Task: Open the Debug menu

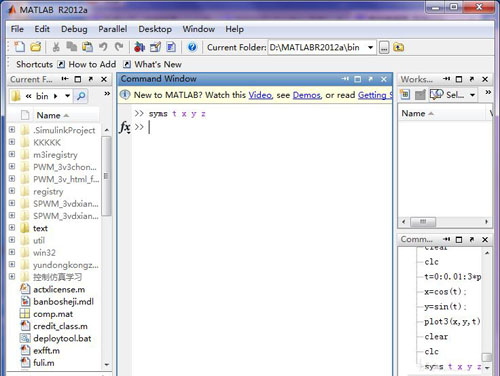Action: pos(74,29)
